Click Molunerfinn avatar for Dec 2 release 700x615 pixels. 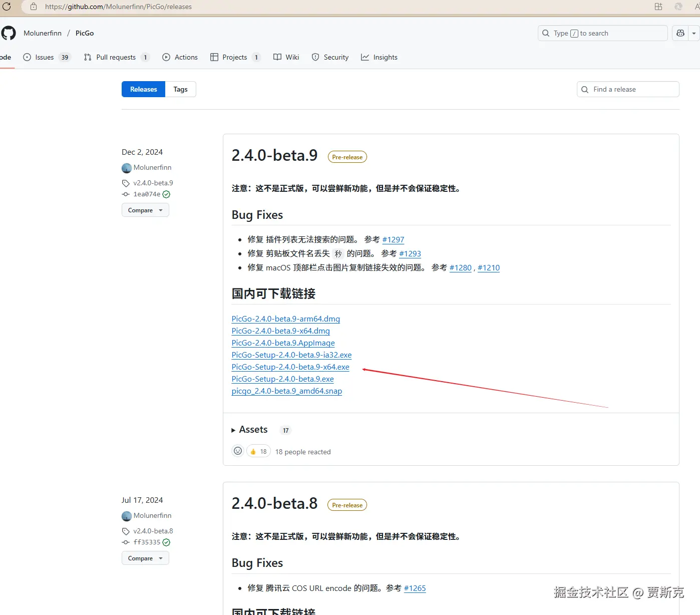click(x=127, y=168)
